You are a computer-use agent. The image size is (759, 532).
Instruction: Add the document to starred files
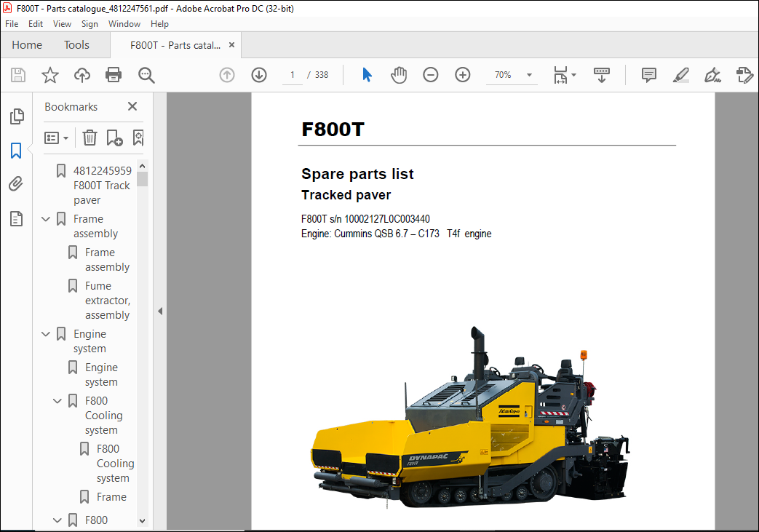(50, 75)
